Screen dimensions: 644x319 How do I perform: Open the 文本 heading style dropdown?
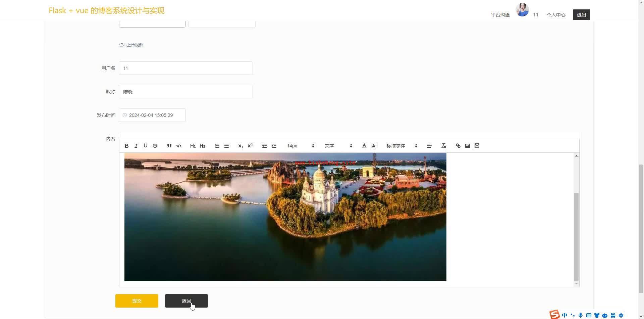tap(338, 146)
